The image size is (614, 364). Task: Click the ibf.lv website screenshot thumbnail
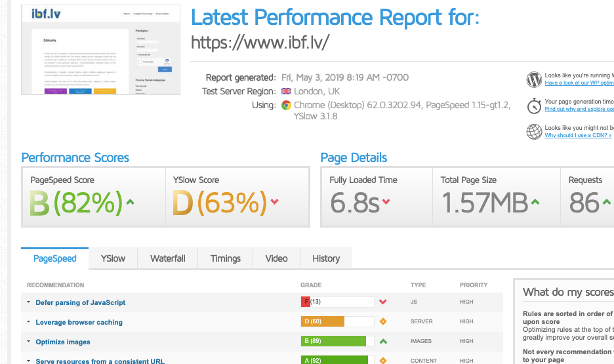(100, 49)
